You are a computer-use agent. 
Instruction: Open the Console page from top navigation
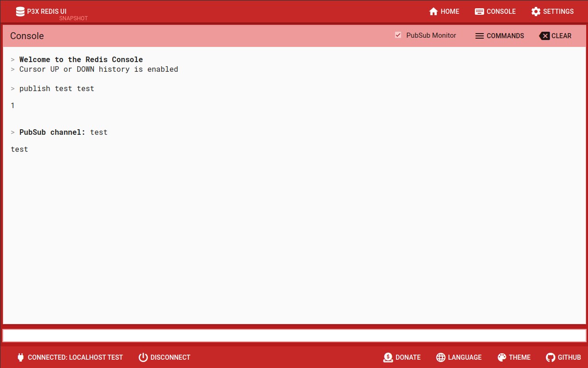pyautogui.click(x=495, y=11)
